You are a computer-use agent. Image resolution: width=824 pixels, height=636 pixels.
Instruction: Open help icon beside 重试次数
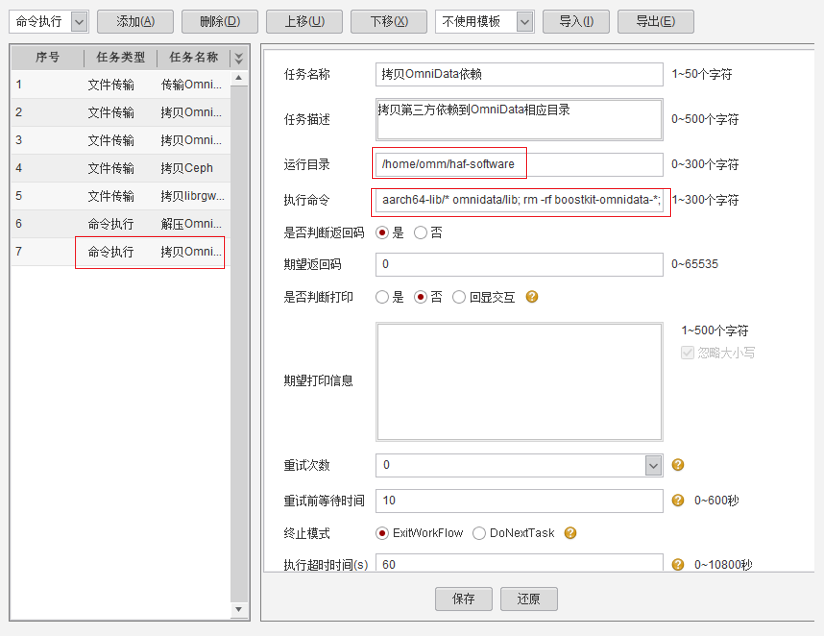tap(678, 465)
